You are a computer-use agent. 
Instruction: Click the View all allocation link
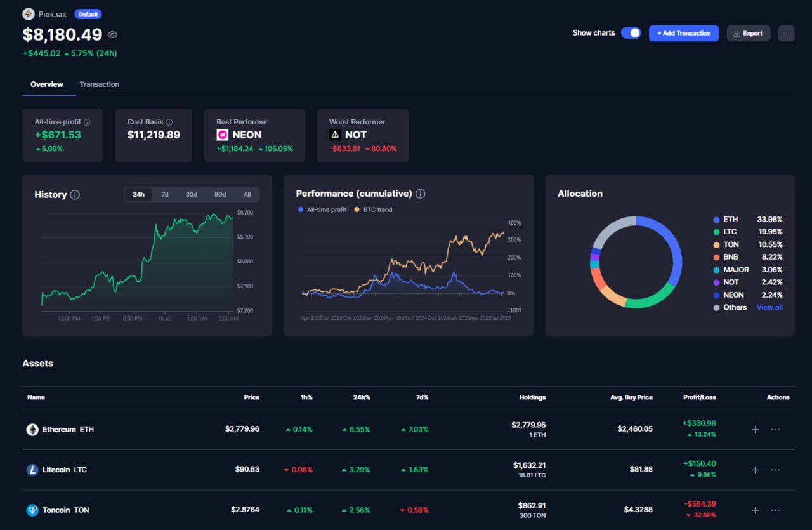(769, 307)
